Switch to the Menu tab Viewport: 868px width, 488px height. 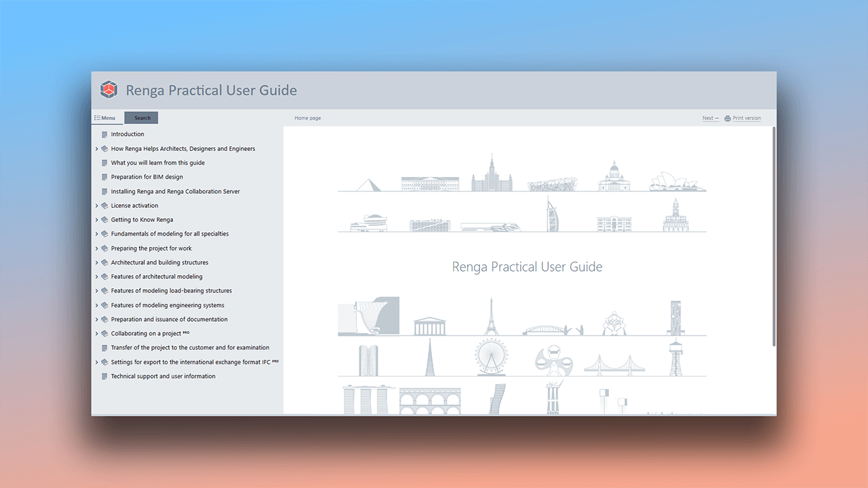pos(107,117)
